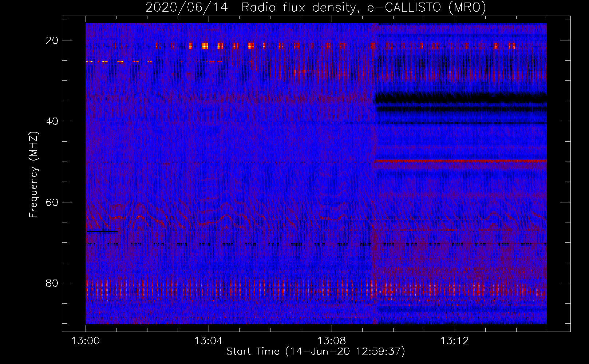Click the 'Start Time (14-Jun-20 12:59:37)' label
Viewport: 589px width, 364px height.
tap(316, 352)
